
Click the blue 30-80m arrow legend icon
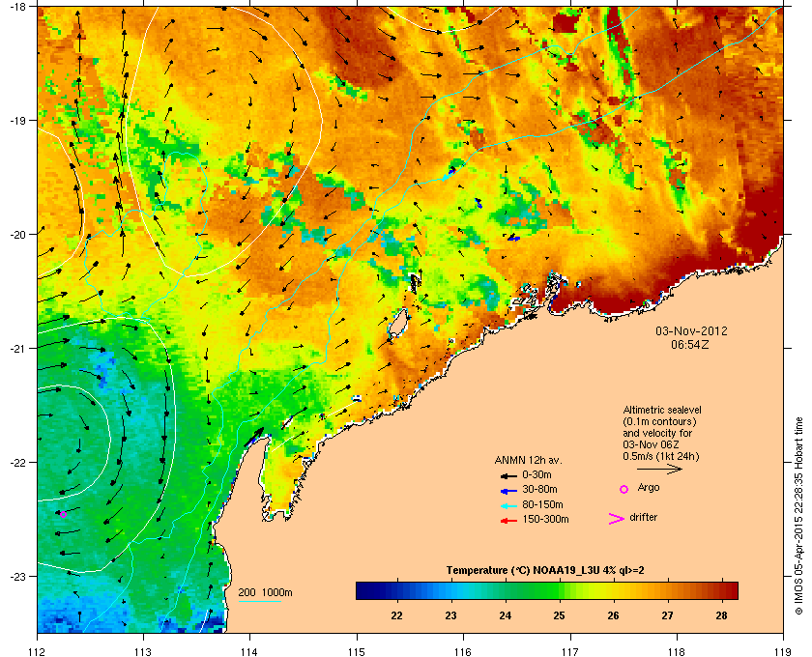[x=508, y=491]
